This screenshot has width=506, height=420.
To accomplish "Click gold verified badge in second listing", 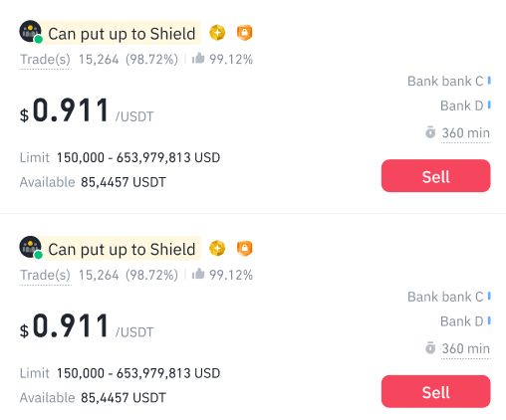I will pyautogui.click(x=217, y=249).
